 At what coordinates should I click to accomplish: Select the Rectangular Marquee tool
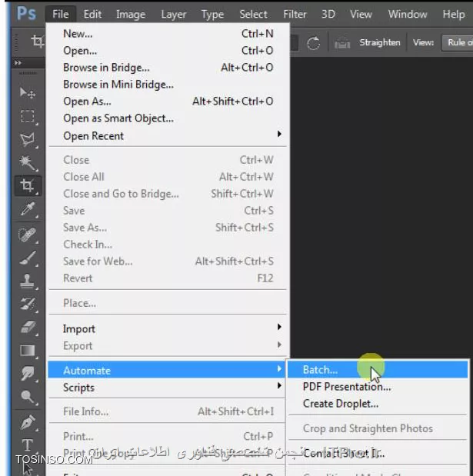point(28,116)
